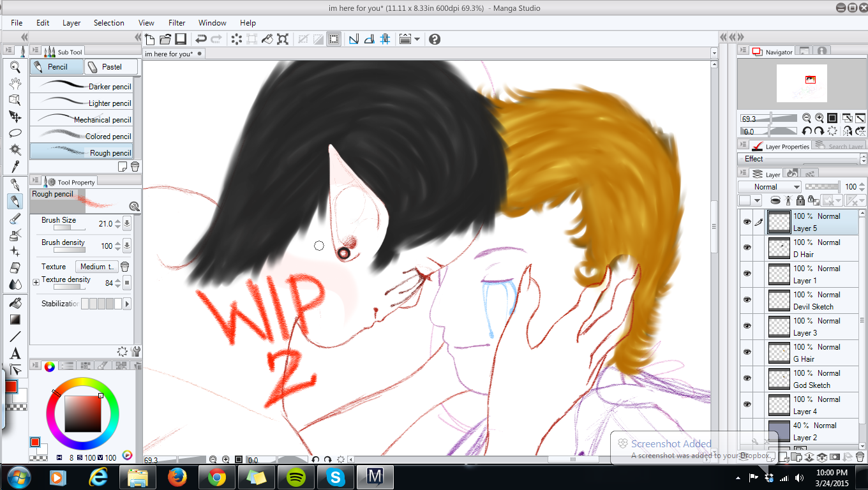Select the Eyedropper tool

pyautogui.click(x=15, y=166)
